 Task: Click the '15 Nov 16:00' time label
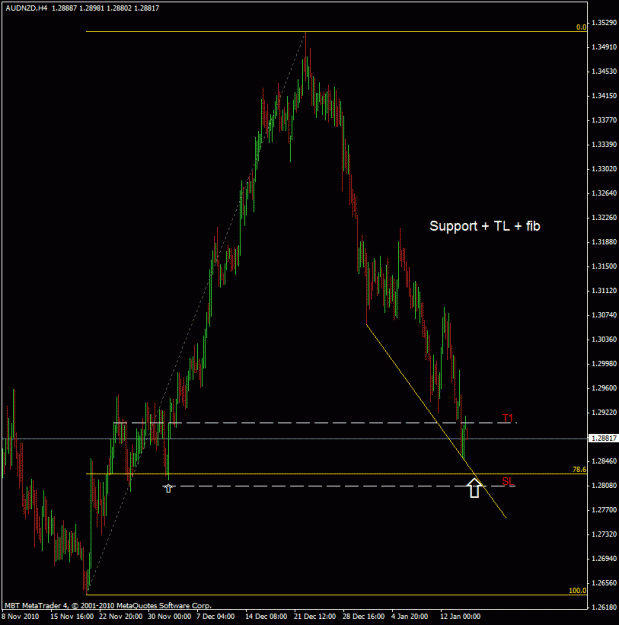72,616
